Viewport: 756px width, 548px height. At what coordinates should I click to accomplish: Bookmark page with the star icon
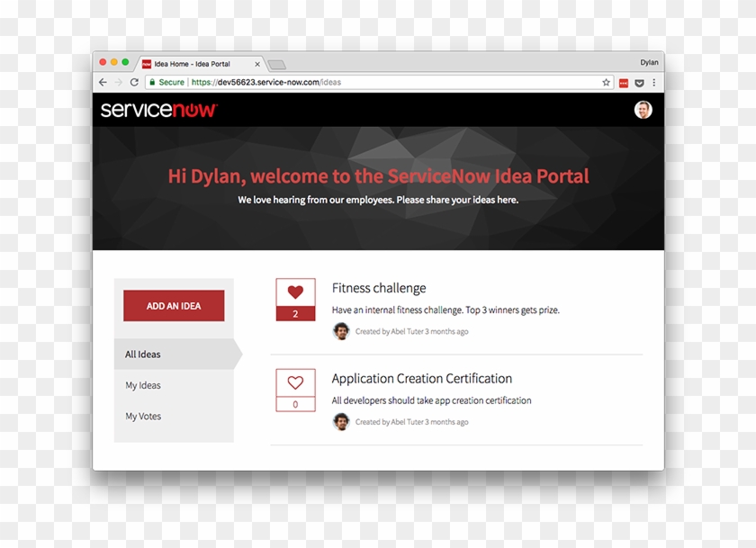606,83
